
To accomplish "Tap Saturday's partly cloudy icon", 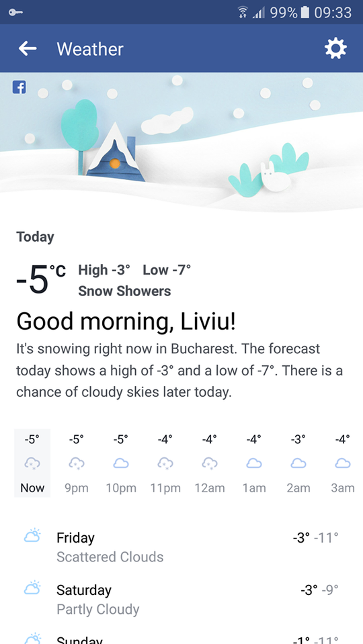I will tap(32, 588).
